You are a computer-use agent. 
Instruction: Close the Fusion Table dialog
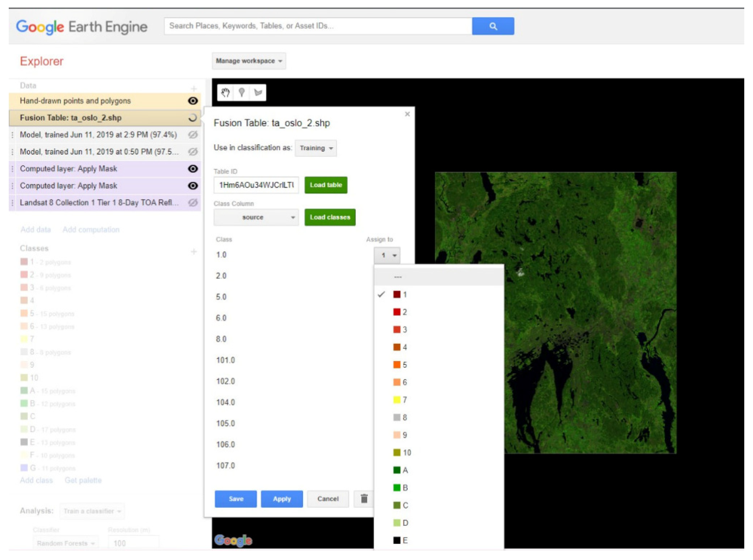coord(407,114)
